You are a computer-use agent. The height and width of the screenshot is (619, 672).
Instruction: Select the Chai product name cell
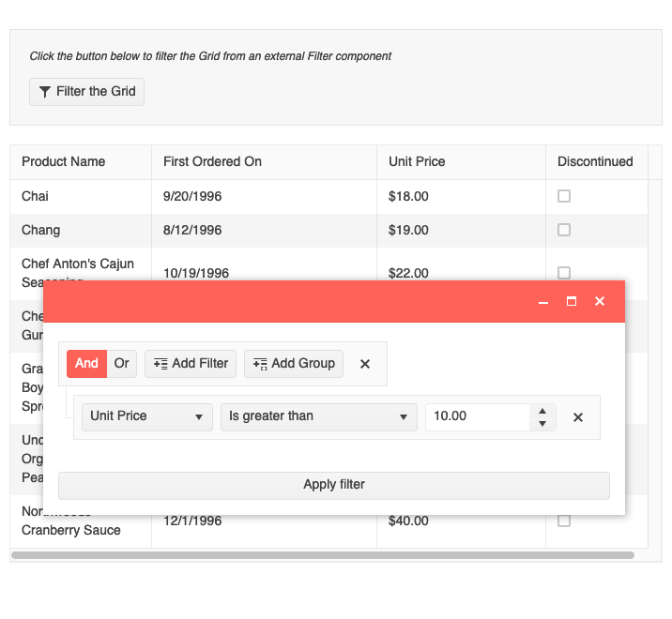click(81, 197)
